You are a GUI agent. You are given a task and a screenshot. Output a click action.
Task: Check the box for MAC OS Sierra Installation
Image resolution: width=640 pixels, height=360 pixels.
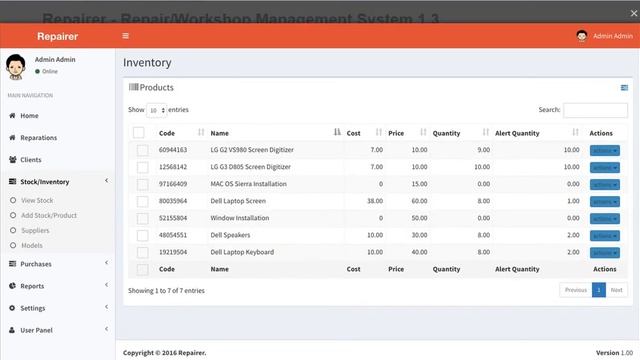142,184
